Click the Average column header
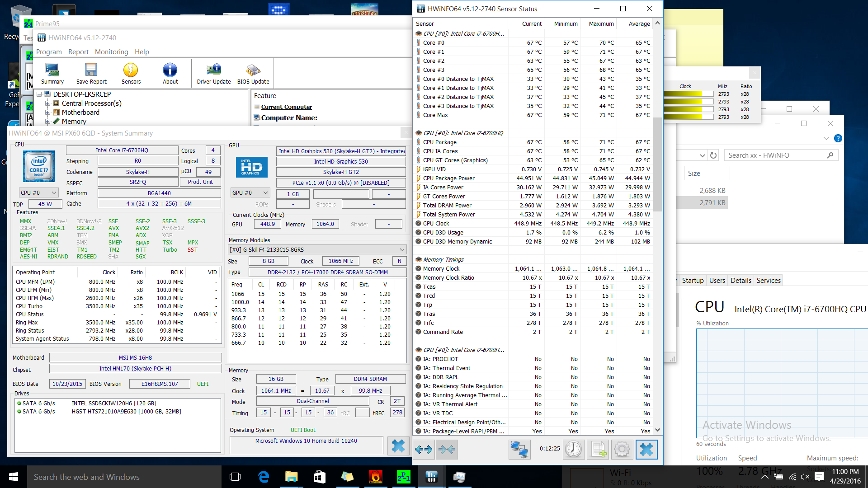Viewport: 868px width, 488px height. [x=634, y=24]
